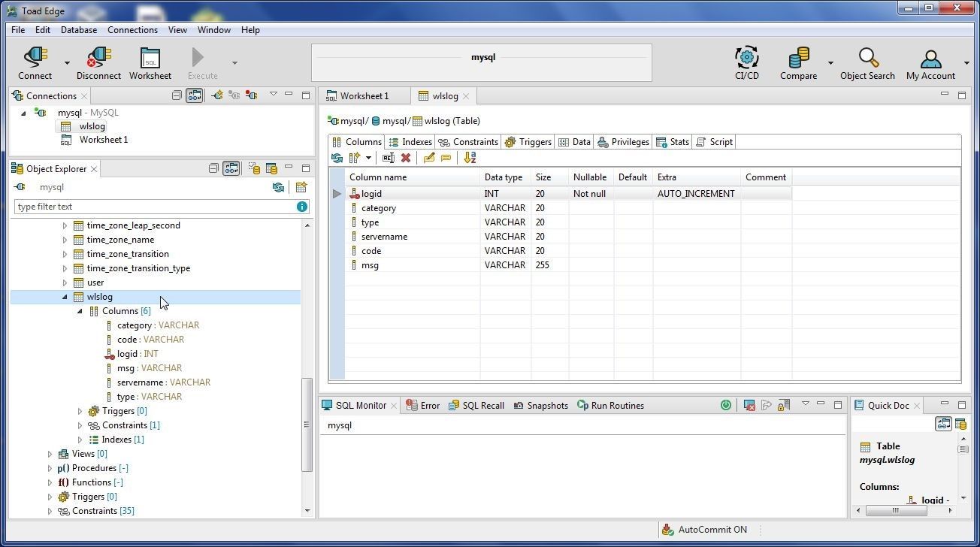Toggle the checklist database icon in Object Explorer
Screen dimensions: 980x547
pyautogui.click(x=254, y=168)
